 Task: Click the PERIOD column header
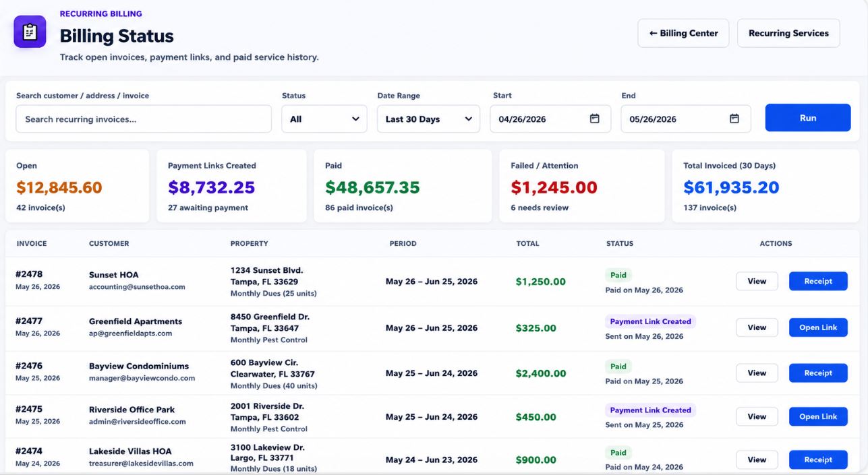click(403, 244)
